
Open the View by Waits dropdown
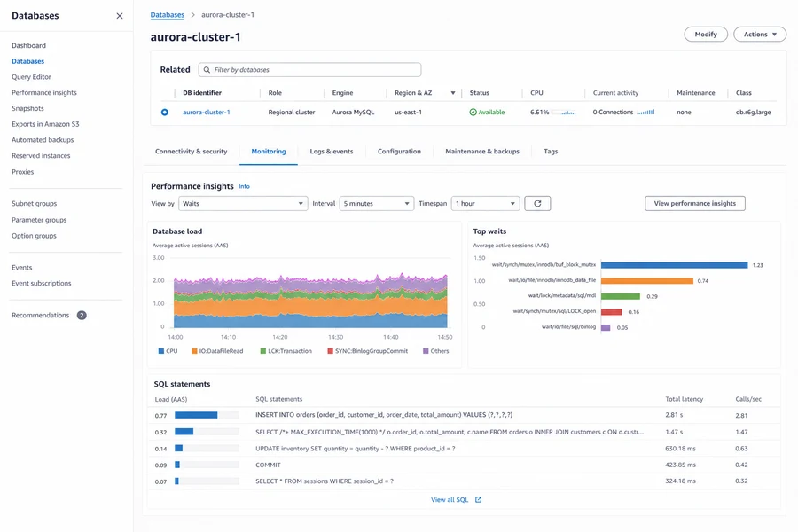pos(243,204)
